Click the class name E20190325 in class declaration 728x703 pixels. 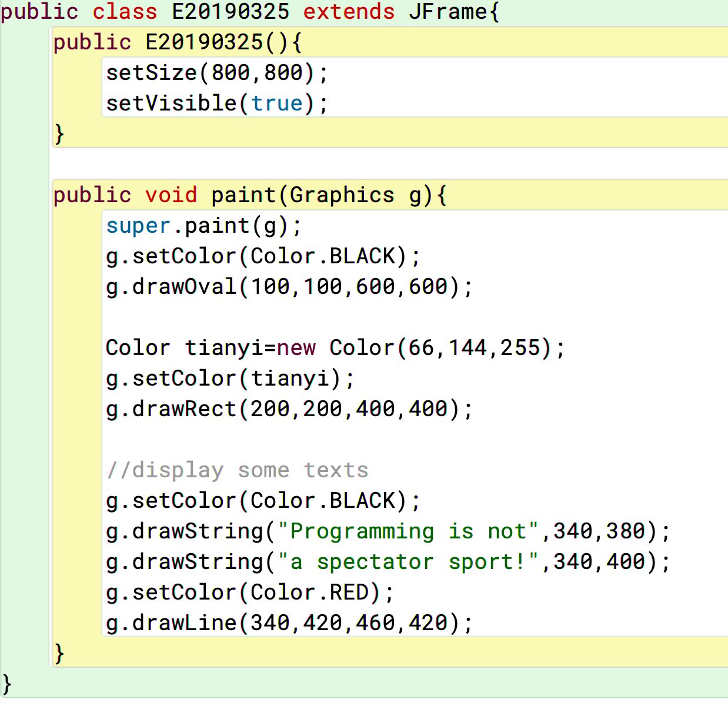click(231, 12)
